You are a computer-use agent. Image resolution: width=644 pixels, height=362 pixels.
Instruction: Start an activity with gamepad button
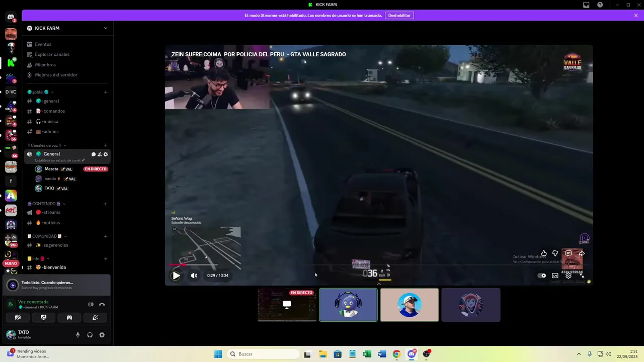coord(69,317)
